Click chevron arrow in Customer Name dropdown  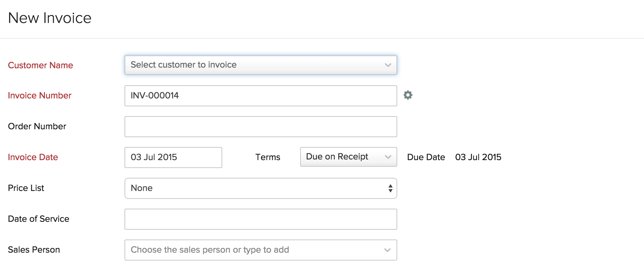pos(388,65)
